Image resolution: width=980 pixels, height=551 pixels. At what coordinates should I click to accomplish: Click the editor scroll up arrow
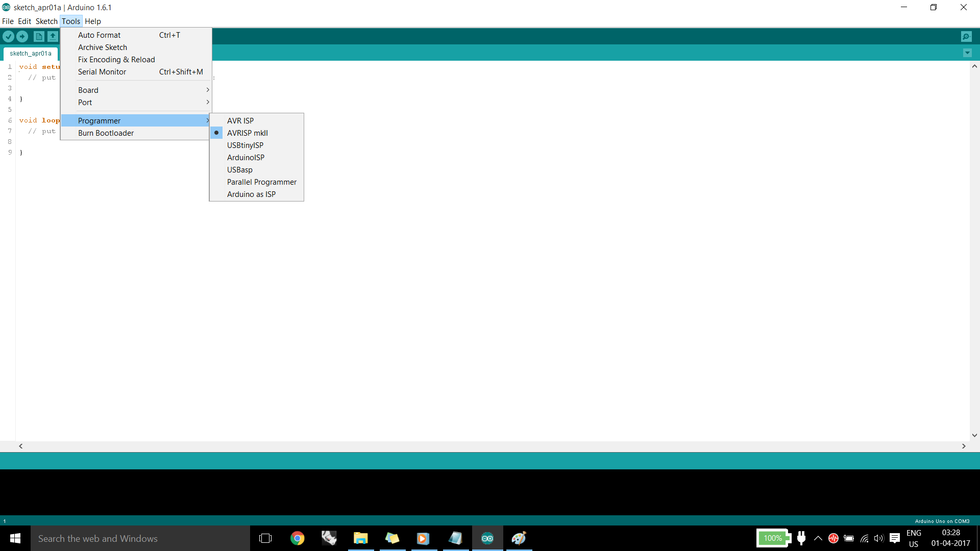pos(974,66)
